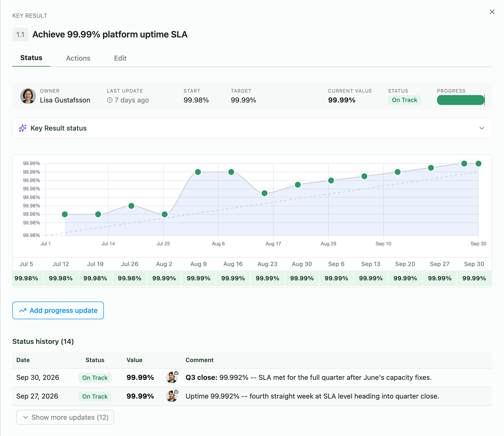Viewport: 504px width, 436px height.
Task: Close the Key Result panel
Action: point(492,12)
